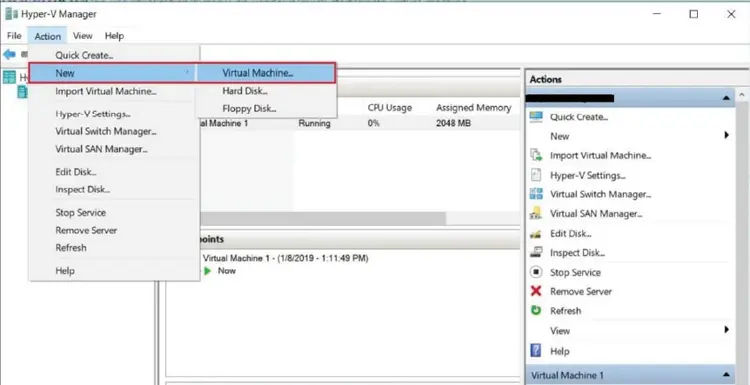750x385 pixels.
Task: Click the CPU Usage column header
Action: tap(389, 108)
